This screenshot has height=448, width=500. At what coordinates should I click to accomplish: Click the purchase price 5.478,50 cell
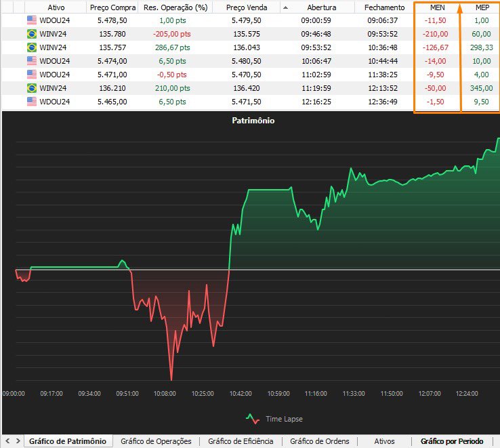[112, 20]
